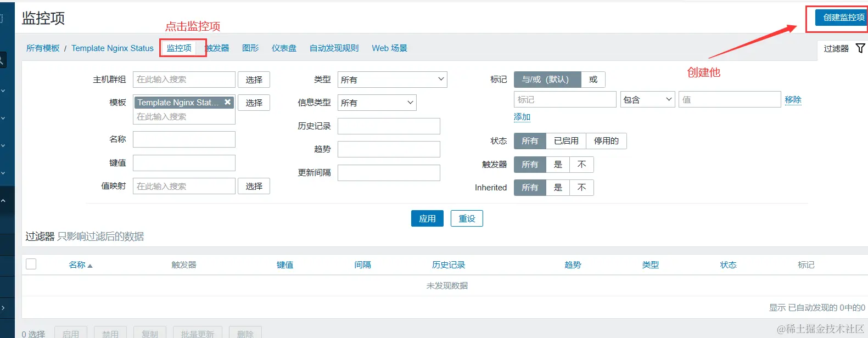
Task: Focus the 趋势 filter input field
Action: click(x=389, y=149)
